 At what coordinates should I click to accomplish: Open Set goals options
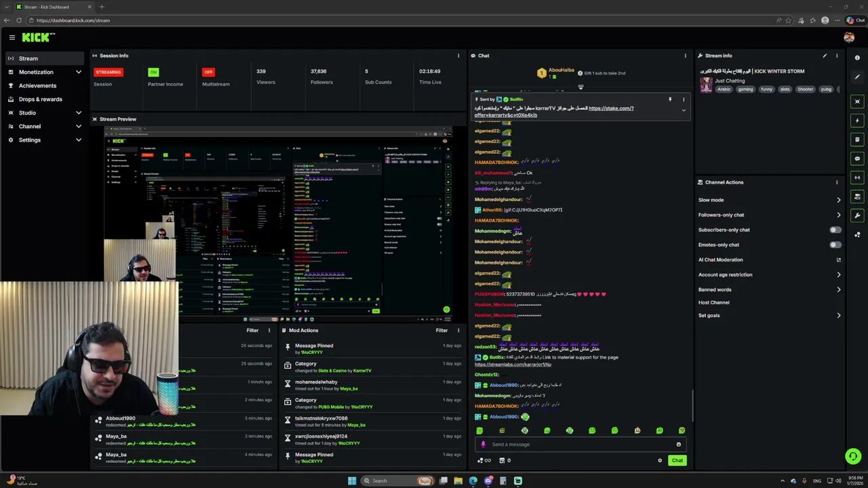770,315
